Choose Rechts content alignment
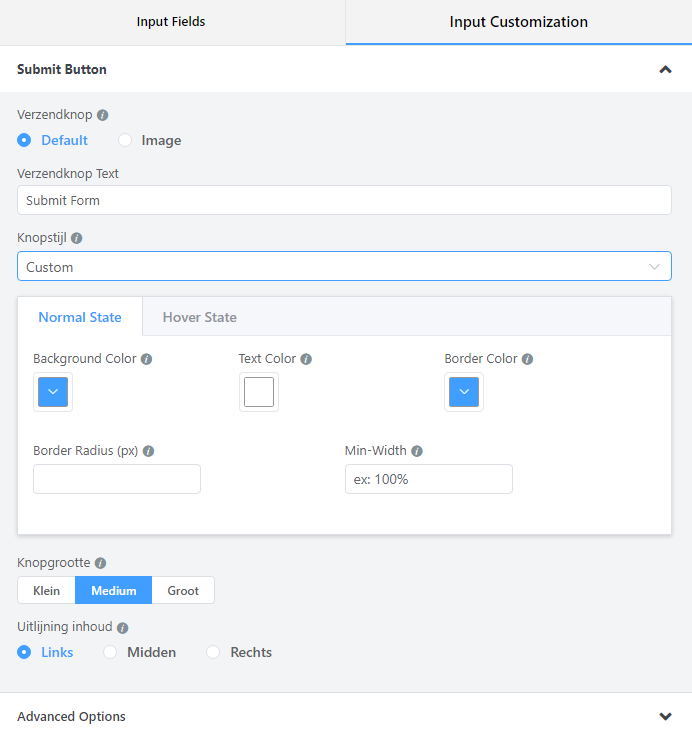This screenshot has width=692, height=736. (213, 653)
